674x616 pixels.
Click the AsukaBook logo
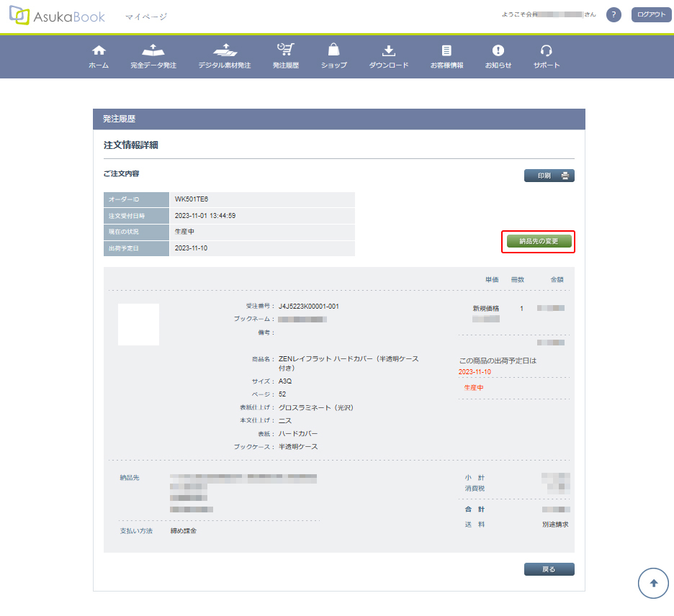tap(58, 16)
